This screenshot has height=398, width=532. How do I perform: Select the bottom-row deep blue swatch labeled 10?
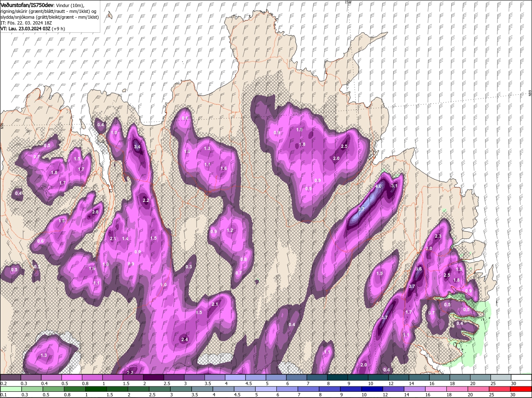coord(372,389)
